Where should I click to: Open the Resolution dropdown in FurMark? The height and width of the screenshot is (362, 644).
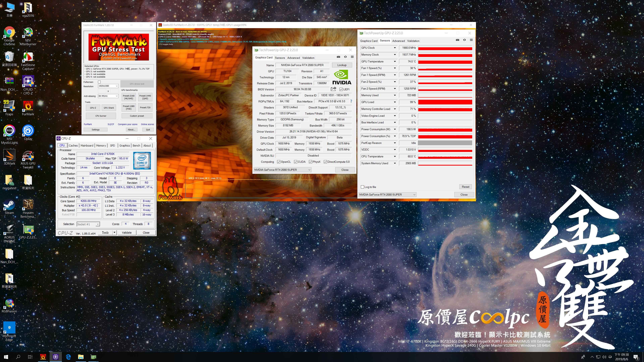pos(108,86)
